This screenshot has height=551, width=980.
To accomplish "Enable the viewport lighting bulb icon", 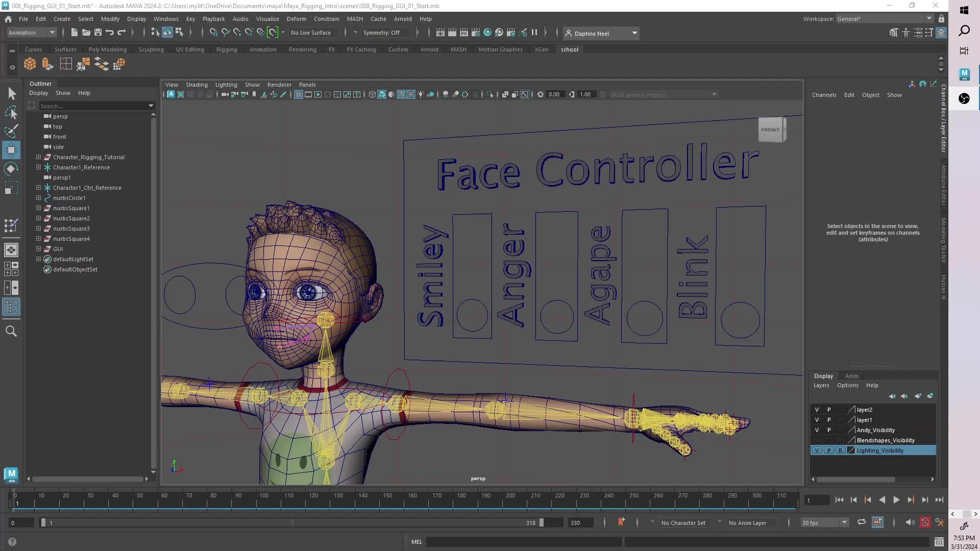I will (421, 94).
